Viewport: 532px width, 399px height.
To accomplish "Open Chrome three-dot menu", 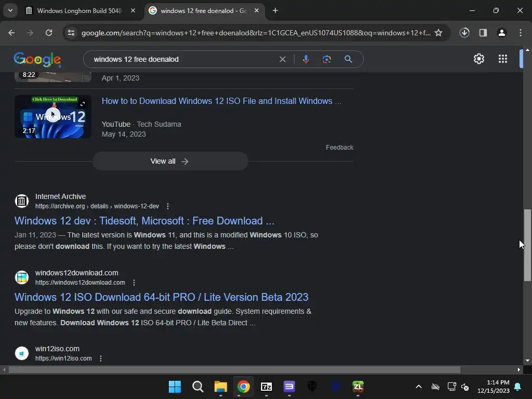I will (521, 33).
